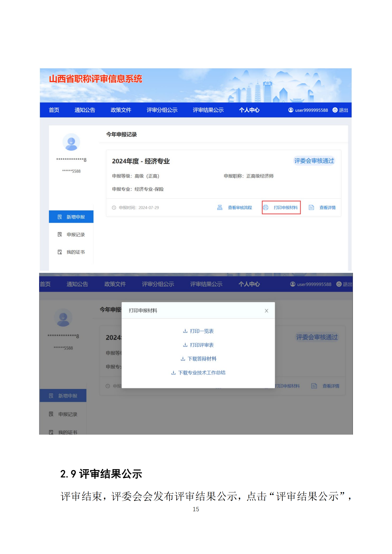Click the download icon beside 下载答辩材料
The width and height of the screenshot is (392, 554).
coord(183,359)
